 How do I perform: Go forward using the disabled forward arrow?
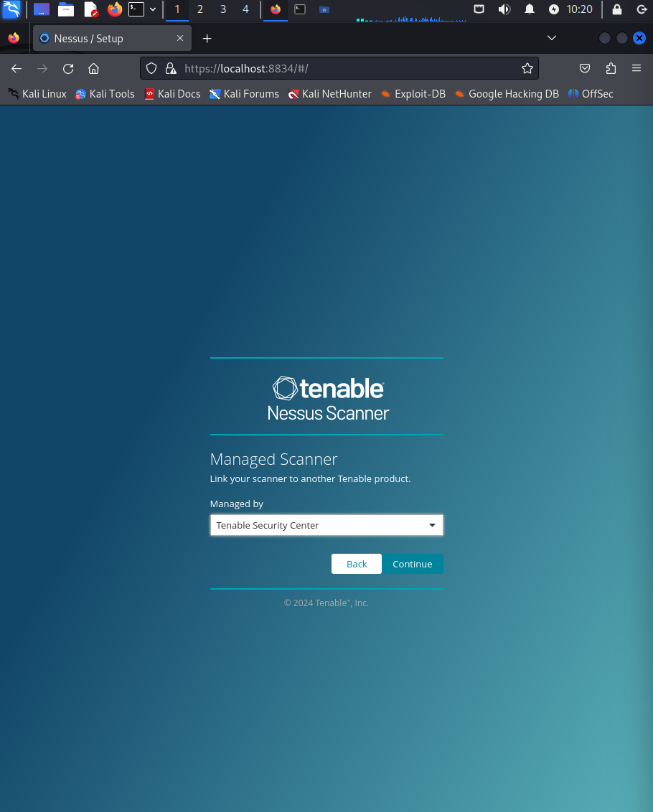[42, 68]
